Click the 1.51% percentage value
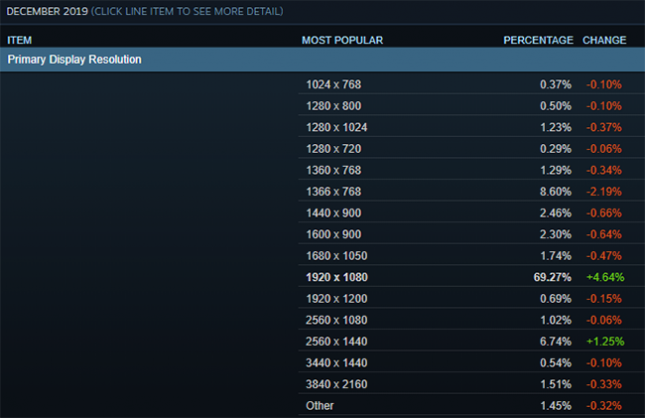The image size is (645, 418). pyautogui.click(x=556, y=384)
